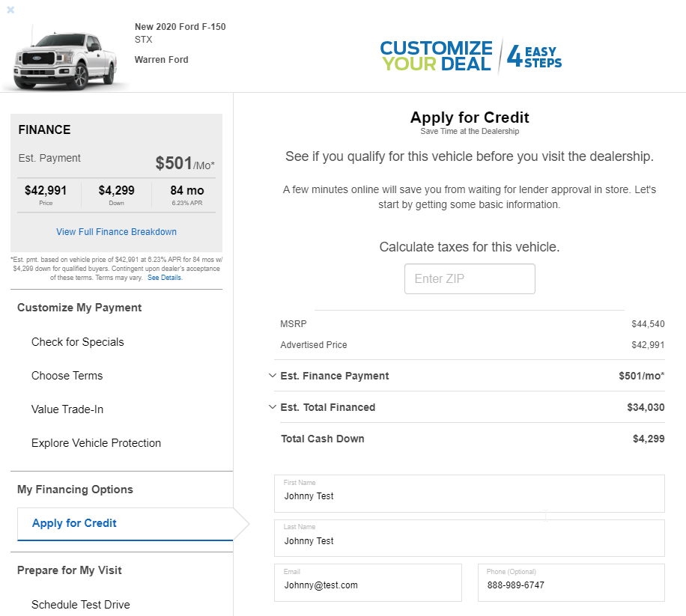
Task: Open View Full Finance Breakdown link
Action: coord(116,232)
